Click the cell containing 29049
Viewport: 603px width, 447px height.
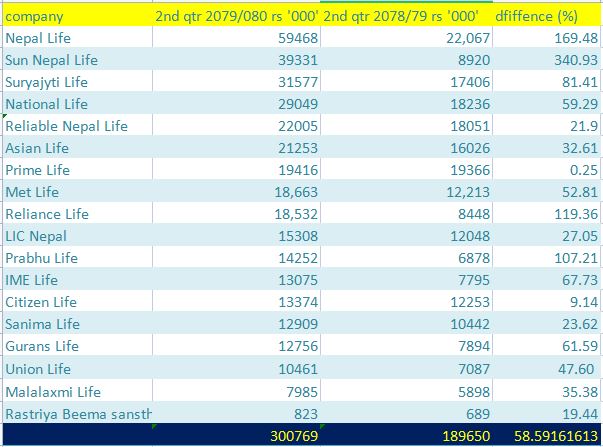point(237,103)
